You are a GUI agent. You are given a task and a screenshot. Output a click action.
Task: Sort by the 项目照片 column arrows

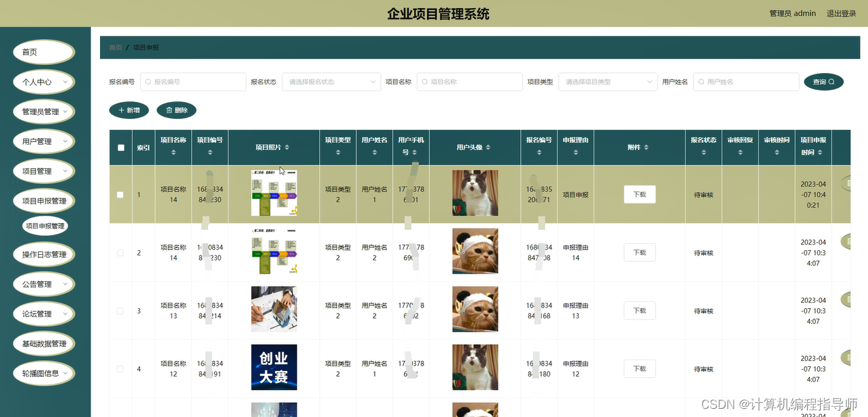pos(287,147)
